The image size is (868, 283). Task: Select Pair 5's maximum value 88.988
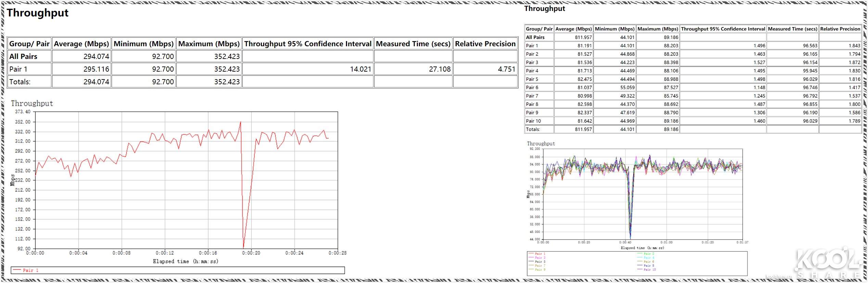pos(671,79)
